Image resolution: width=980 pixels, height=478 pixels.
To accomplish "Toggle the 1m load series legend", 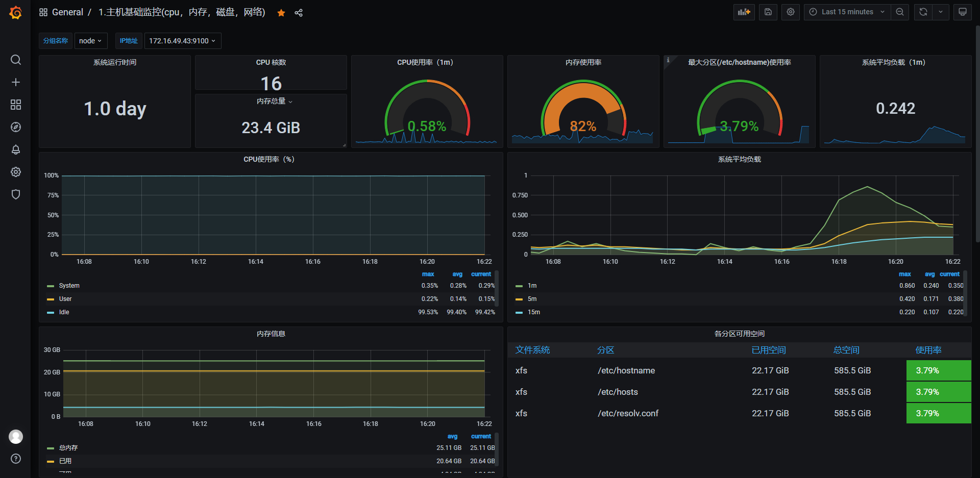I will coord(532,286).
